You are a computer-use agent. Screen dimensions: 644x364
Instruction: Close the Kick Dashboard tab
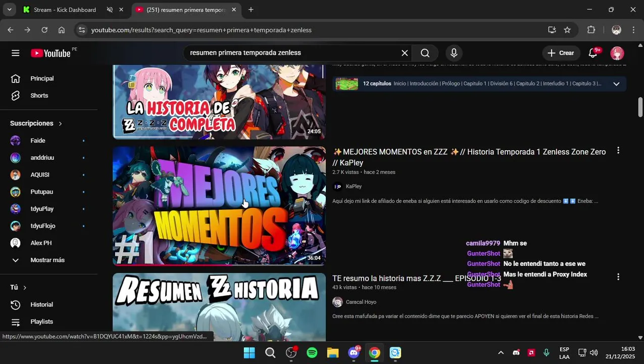(x=121, y=10)
